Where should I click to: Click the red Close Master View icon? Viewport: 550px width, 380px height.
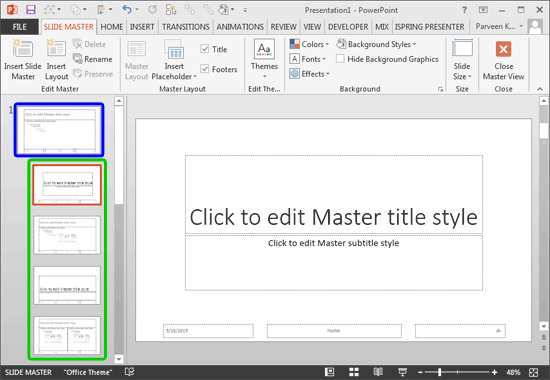[x=503, y=49]
